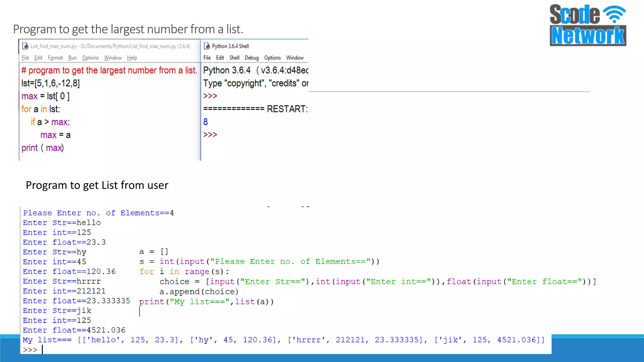Click the code line 'max = lst[ 0 ]'

[46, 96]
